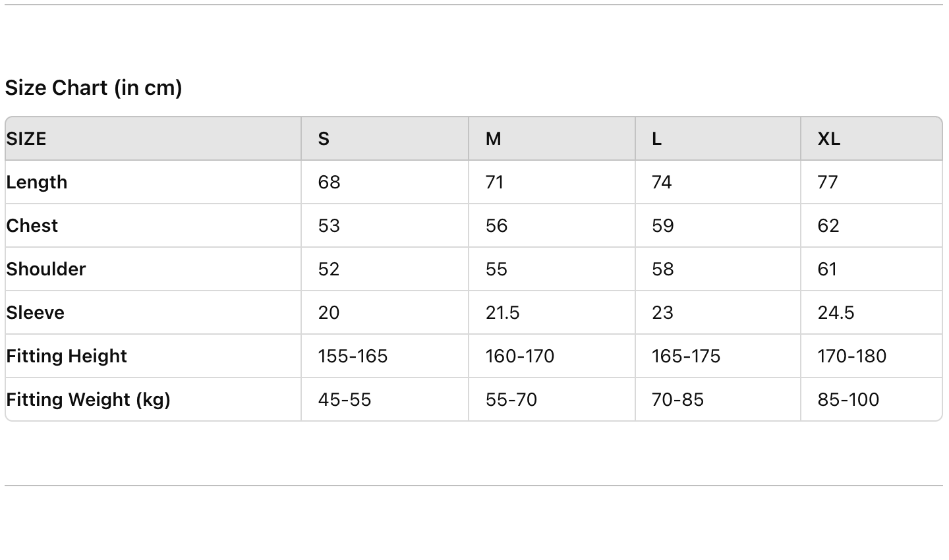Viewport: 949px width, 560px height.
Task: Click the S column header
Action: point(324,138)
